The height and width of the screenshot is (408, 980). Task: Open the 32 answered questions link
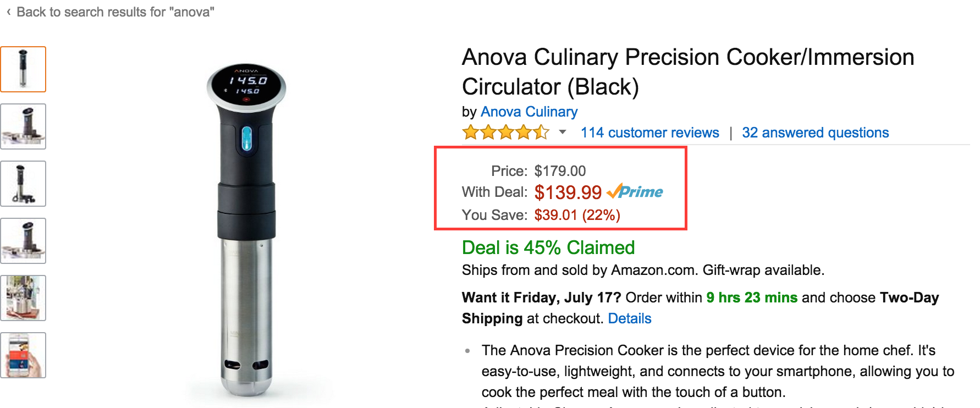click(815, 133)
